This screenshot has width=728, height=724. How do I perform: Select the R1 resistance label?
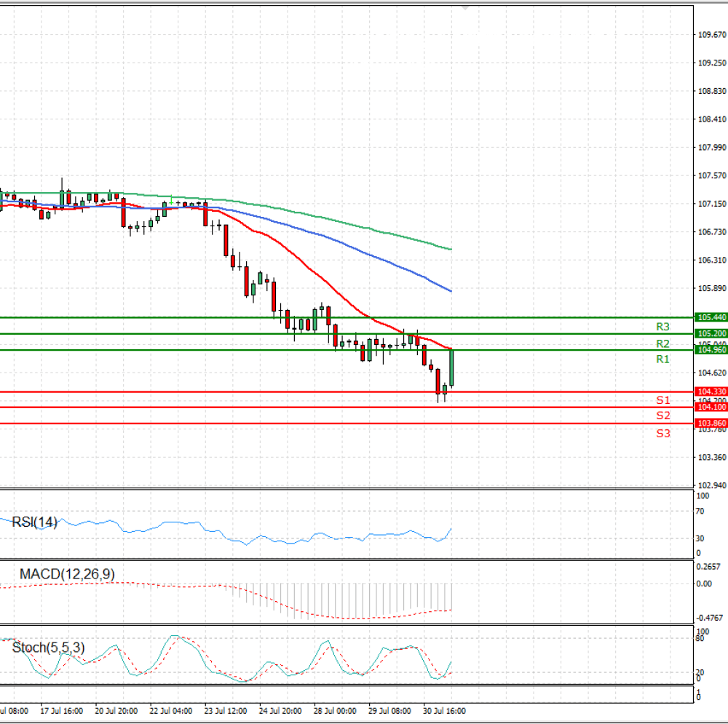click(x=662, y=359)
